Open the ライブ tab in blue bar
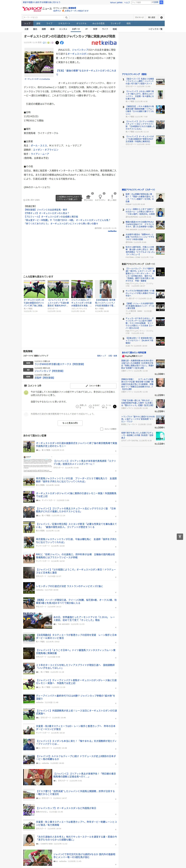Viewport: 186px width, 868px height. tap(49, 24)
